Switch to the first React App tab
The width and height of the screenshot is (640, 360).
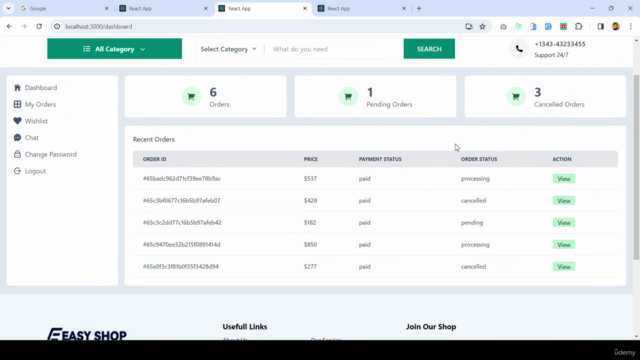click(163, 9)
